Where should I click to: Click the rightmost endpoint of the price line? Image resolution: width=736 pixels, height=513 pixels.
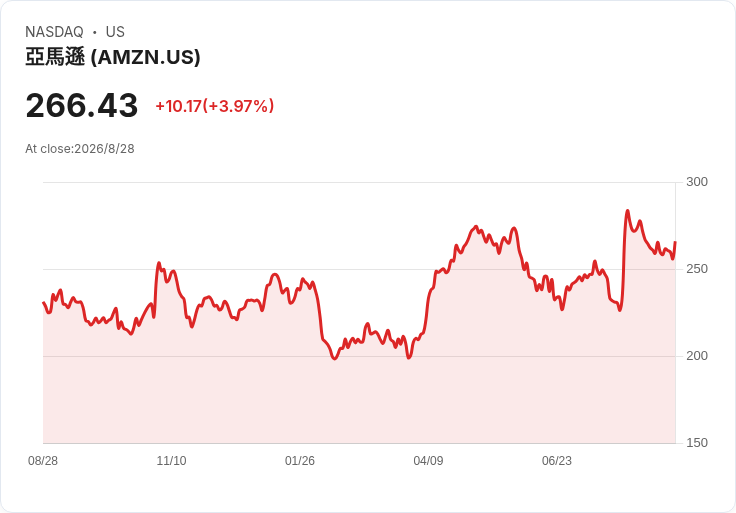pos(675,243)
